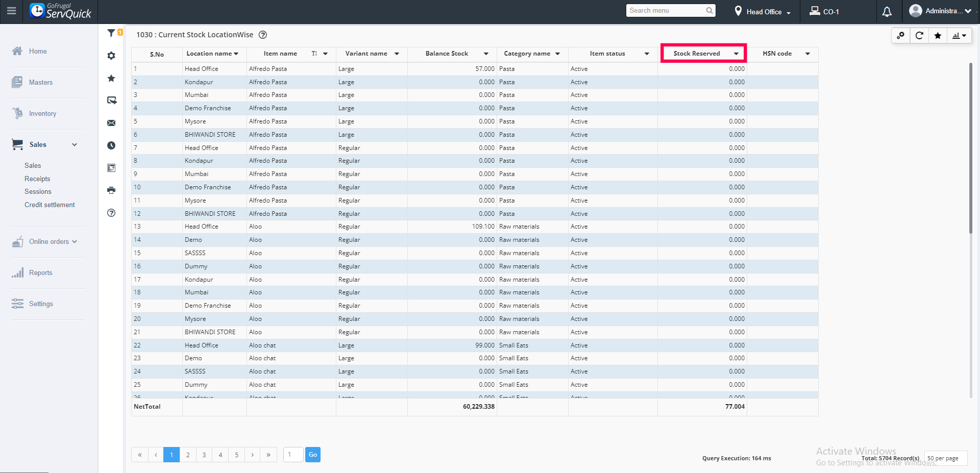Open the clock schedule icon
The height and width of the screenshot is (473, 980).
coord(111,145)
